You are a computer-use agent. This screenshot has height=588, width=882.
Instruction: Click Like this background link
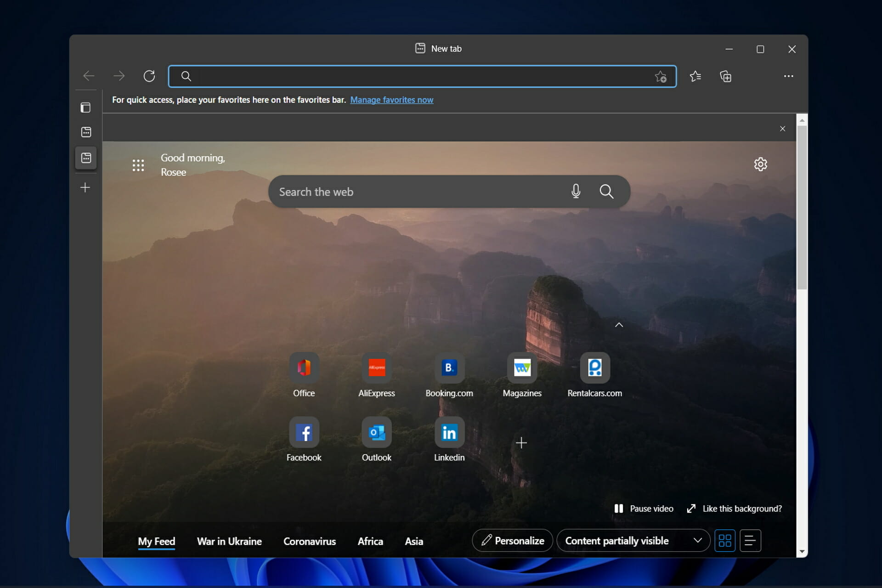pos(735,509)
